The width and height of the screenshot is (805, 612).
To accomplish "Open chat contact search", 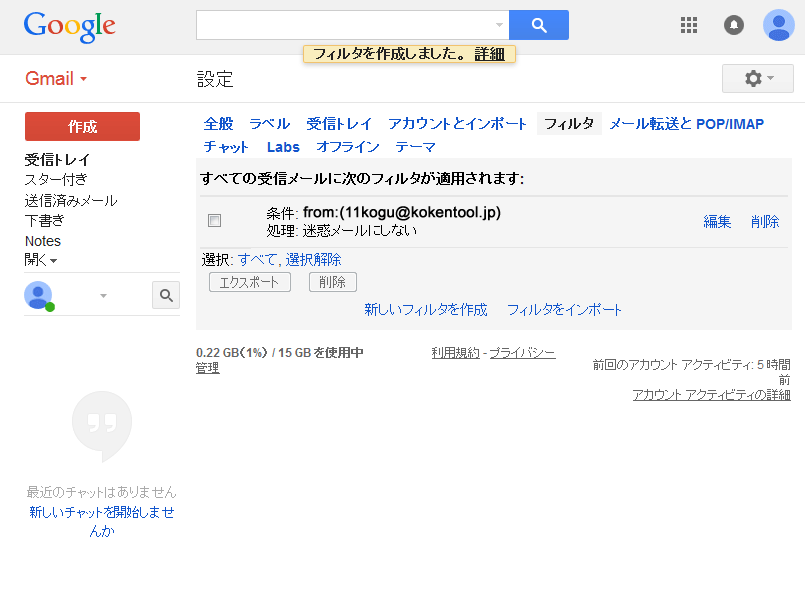I will (x=166, y=295).
